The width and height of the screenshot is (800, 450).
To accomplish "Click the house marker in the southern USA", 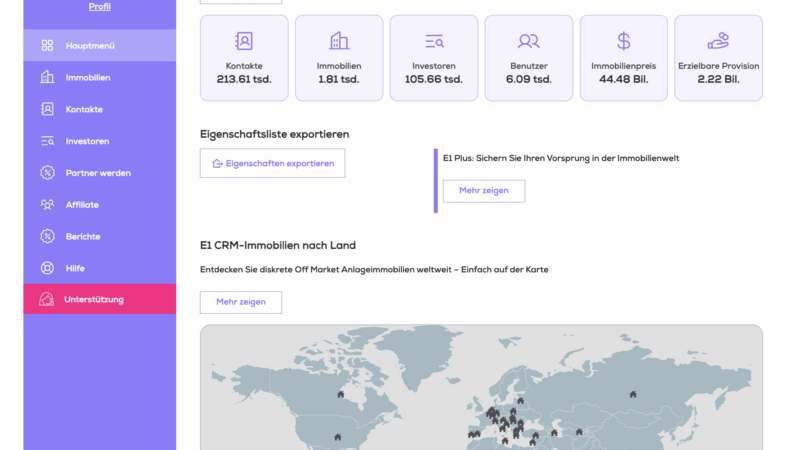I will pyautogui.click(x=337, y=437).
